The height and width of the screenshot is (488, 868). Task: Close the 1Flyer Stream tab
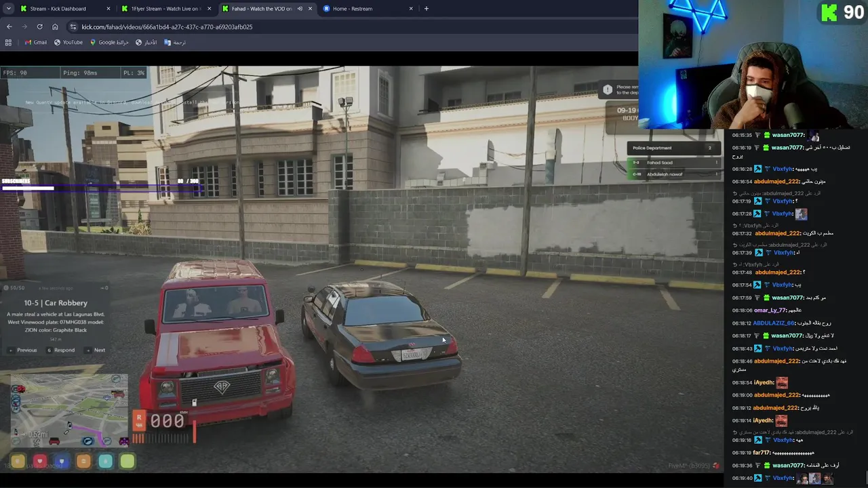coord(209,9)
